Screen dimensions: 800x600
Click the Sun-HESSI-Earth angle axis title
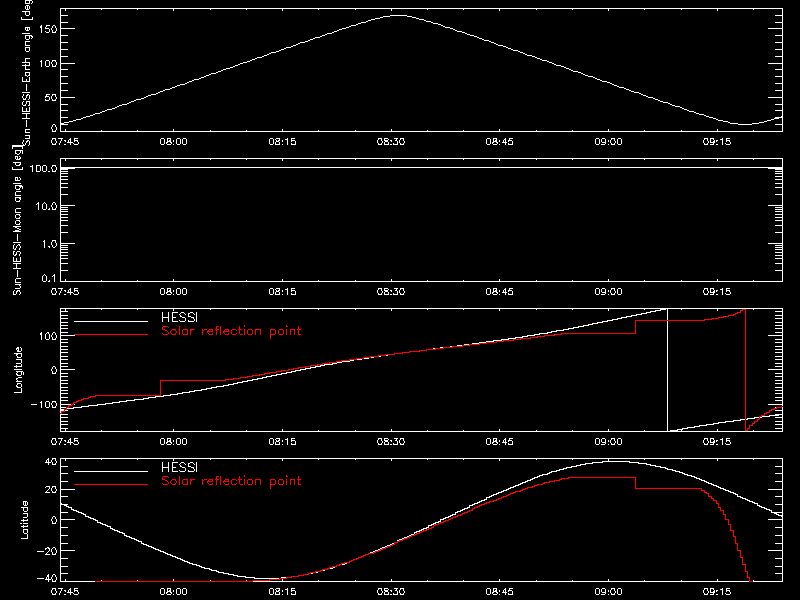coord(27,71)
